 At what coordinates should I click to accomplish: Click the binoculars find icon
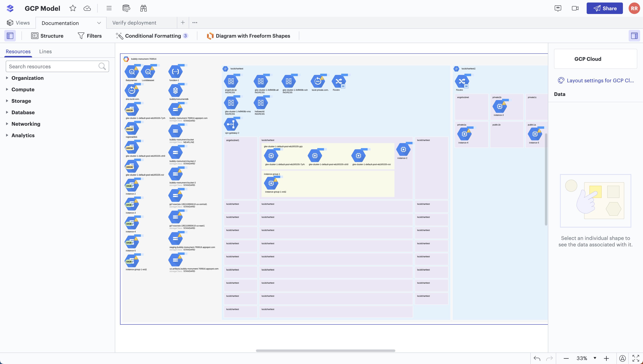[x=144, y=8]
